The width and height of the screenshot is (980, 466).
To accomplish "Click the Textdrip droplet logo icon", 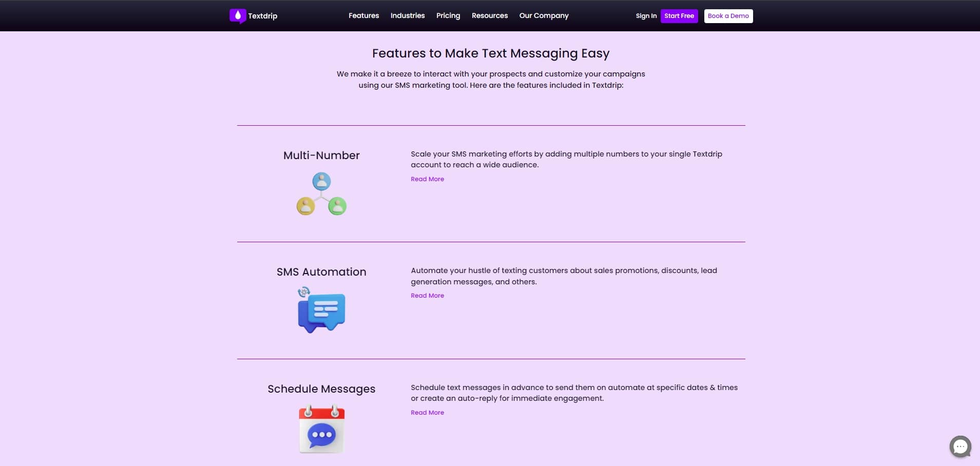I will click(x=238, y=16).
